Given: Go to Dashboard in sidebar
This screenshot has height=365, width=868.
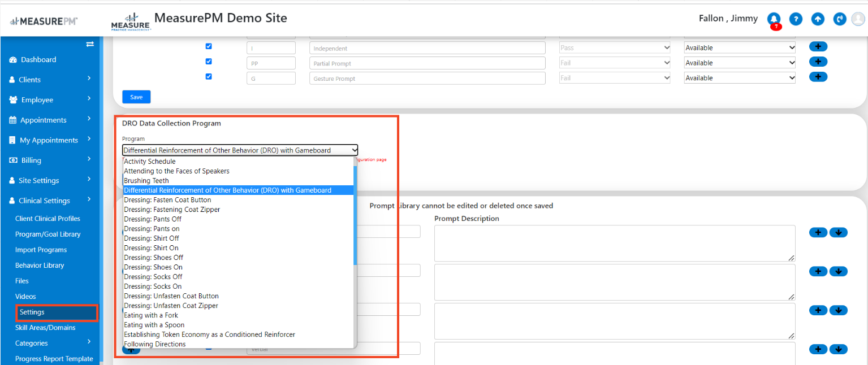Looking at the screenshot, I should click(x=38, y=60).
